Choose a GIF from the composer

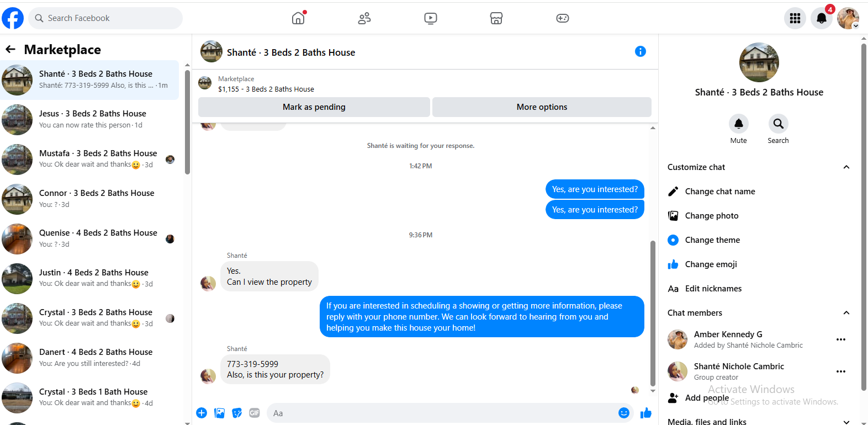tap(255, 413)
